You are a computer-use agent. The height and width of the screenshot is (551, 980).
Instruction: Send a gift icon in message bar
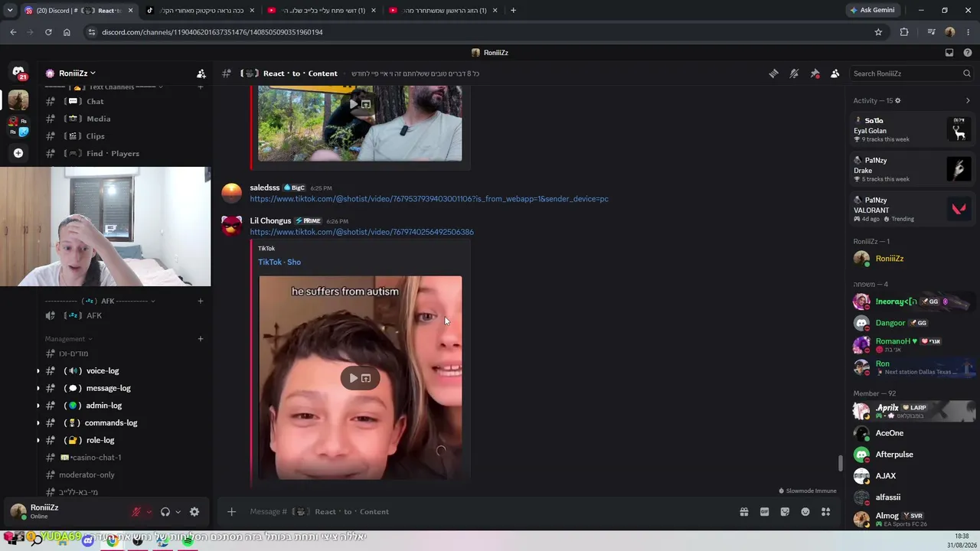[x=743, y=512]
